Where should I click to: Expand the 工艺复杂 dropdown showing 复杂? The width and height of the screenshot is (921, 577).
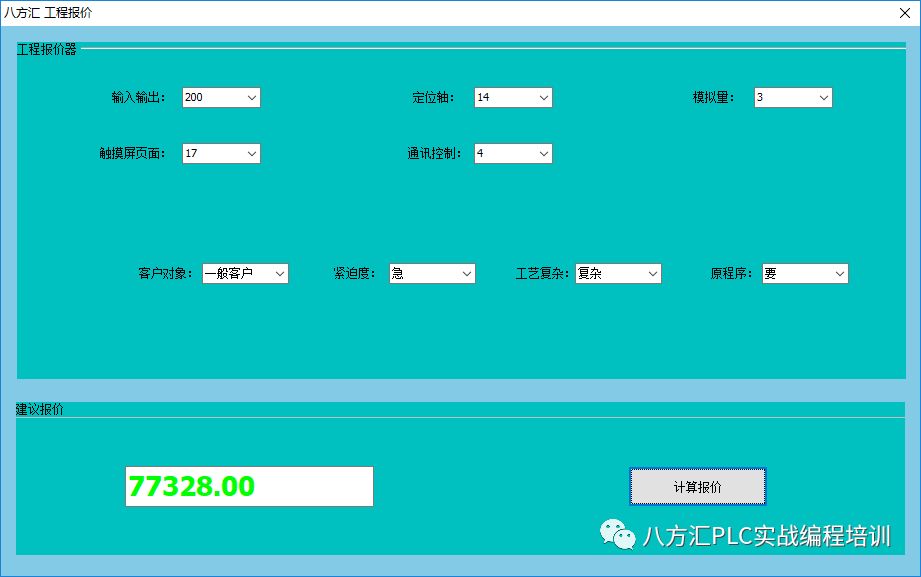618,273
